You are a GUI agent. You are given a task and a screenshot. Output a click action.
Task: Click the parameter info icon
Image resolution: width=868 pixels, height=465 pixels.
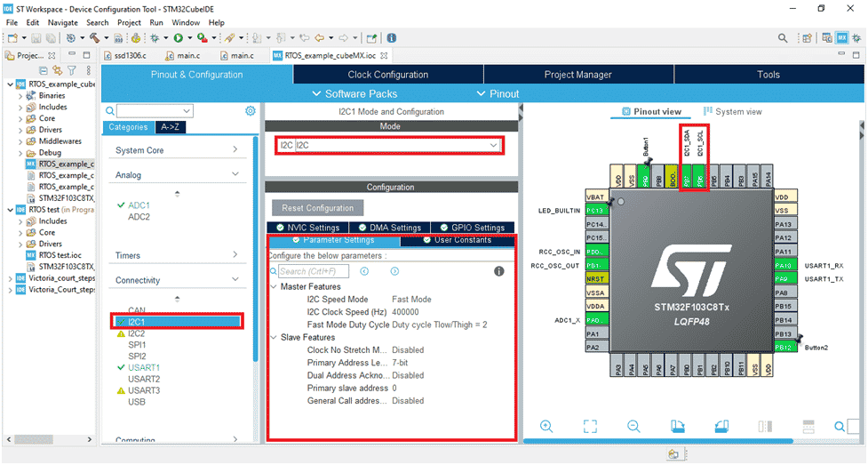coord(498,271)
